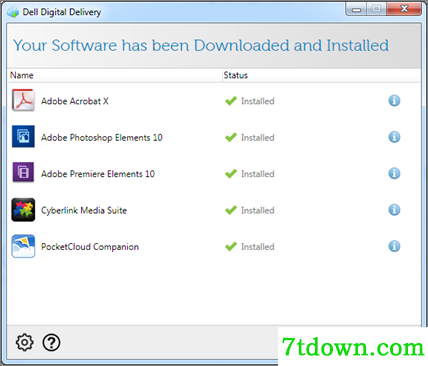Select the Adobe Photoshop Elements 10 name text
This screenshot has height=366, width=428.
tap(102, 138)
